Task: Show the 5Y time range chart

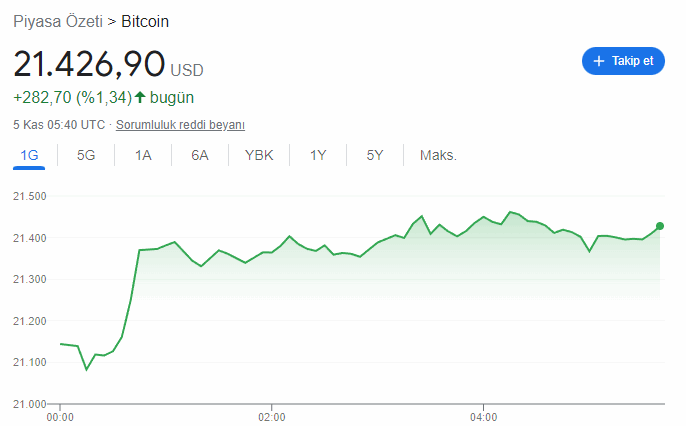Action: pyautogui.click(x=375, y=155)
